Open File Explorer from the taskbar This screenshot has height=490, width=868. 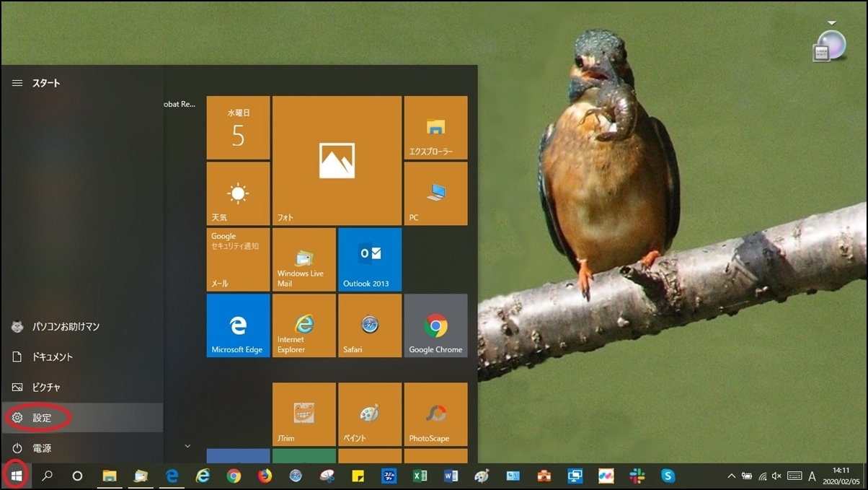point(110,476)
